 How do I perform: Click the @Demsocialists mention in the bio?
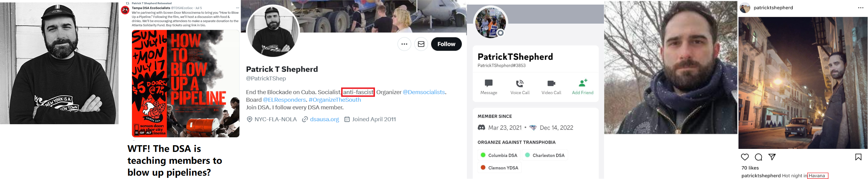424,92
